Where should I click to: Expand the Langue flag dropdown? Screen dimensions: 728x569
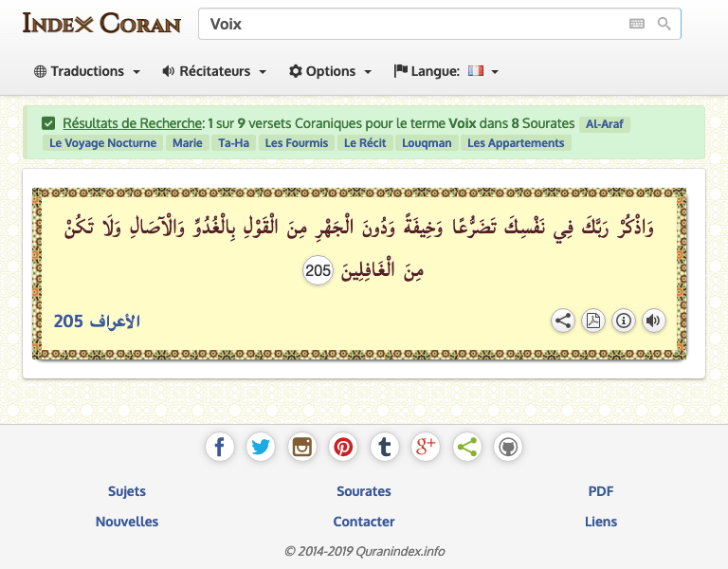point(446,71)
